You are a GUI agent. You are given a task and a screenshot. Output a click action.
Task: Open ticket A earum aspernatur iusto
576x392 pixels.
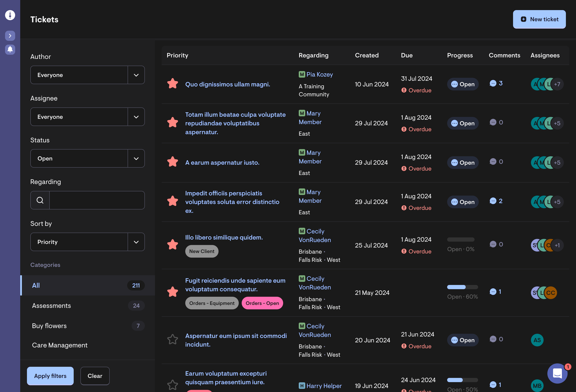pyautogui.click(x=222, y=162)
